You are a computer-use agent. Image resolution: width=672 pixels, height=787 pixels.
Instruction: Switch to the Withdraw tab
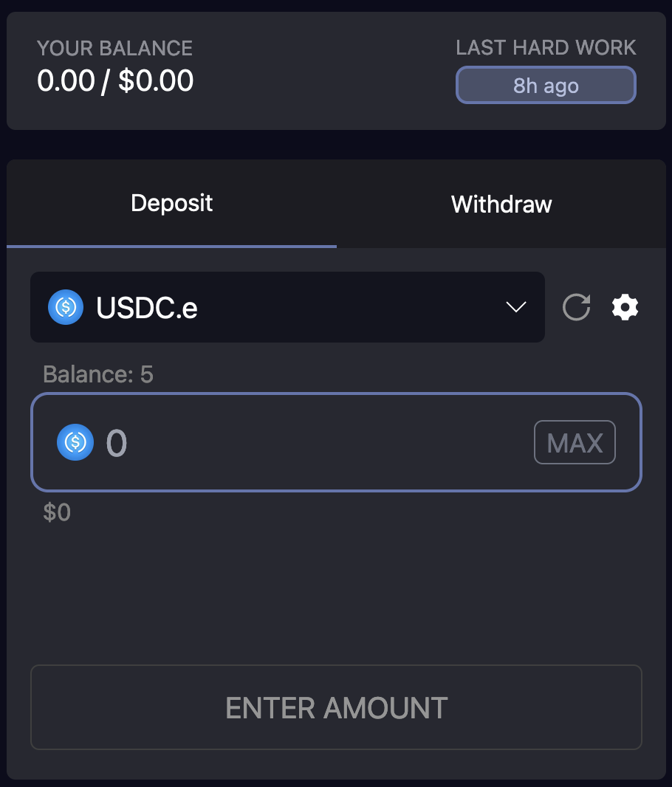tap(501, 205)
